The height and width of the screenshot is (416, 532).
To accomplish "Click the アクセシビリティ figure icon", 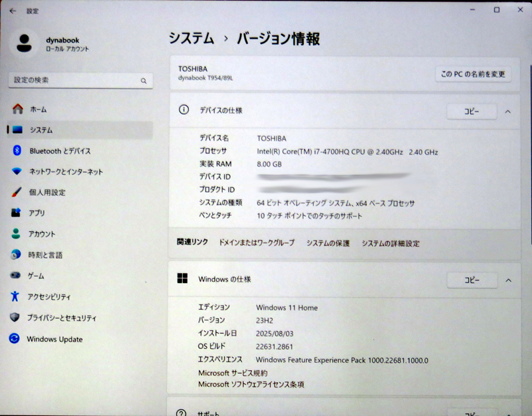I will pos(15,296).
